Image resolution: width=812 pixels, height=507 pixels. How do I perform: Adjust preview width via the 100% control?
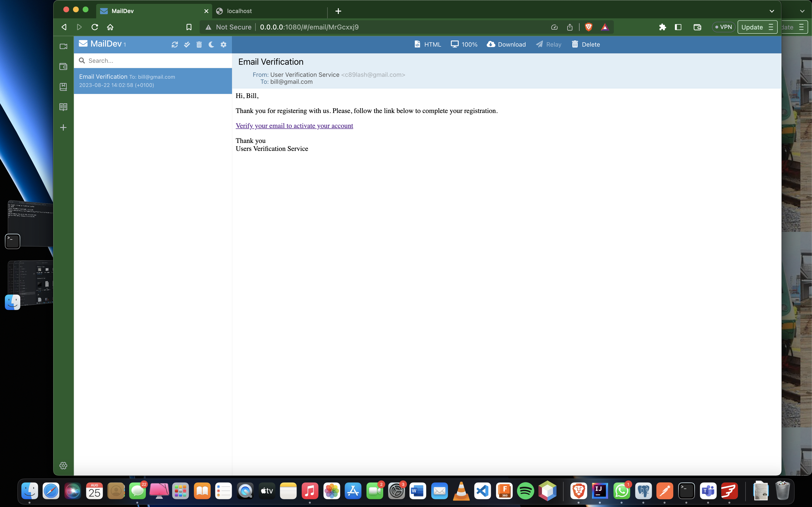point(464,44)
